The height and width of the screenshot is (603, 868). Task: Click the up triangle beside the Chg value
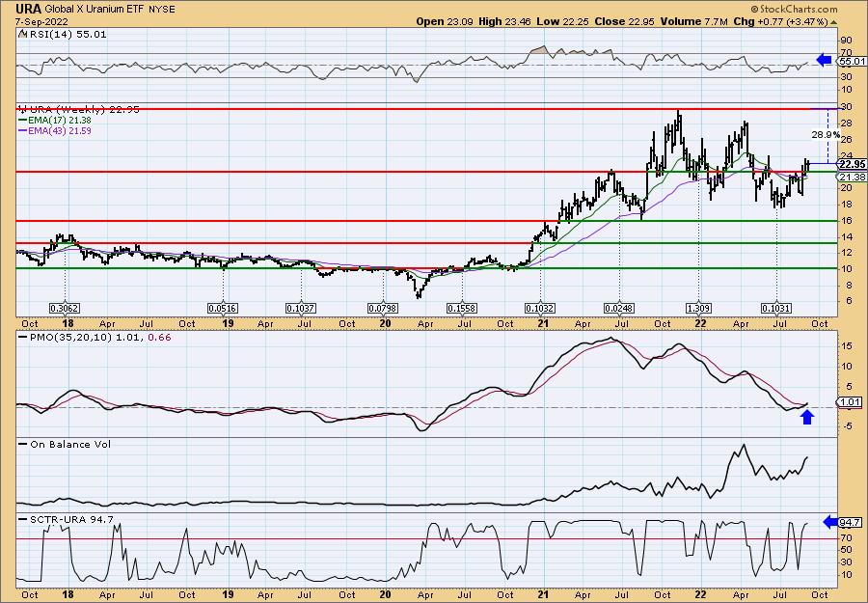833,22
